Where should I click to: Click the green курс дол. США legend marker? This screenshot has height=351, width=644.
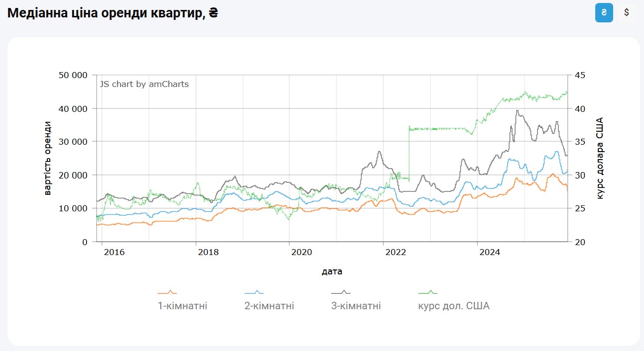click(428, 293)
